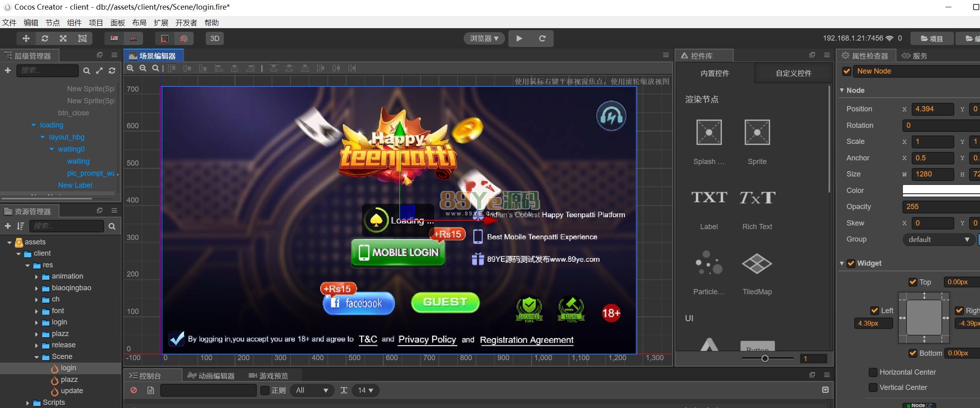
Task: Collapse the loading node in hierarchy
Action: point(34,125)
